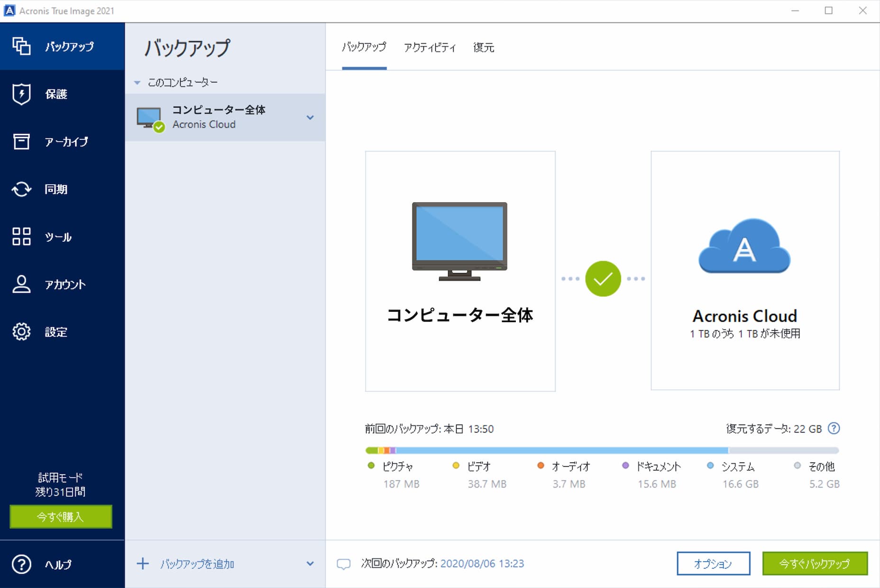880x588 pixels.
Task: Click the large monitor source icon
Action: [x=459, y=242]
